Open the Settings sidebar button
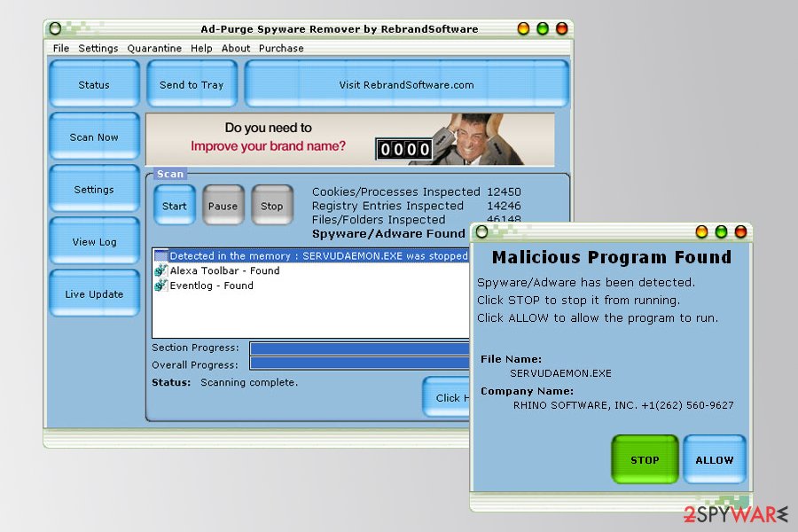This screenshot has height=532, width=798. (x=94, y=189)
